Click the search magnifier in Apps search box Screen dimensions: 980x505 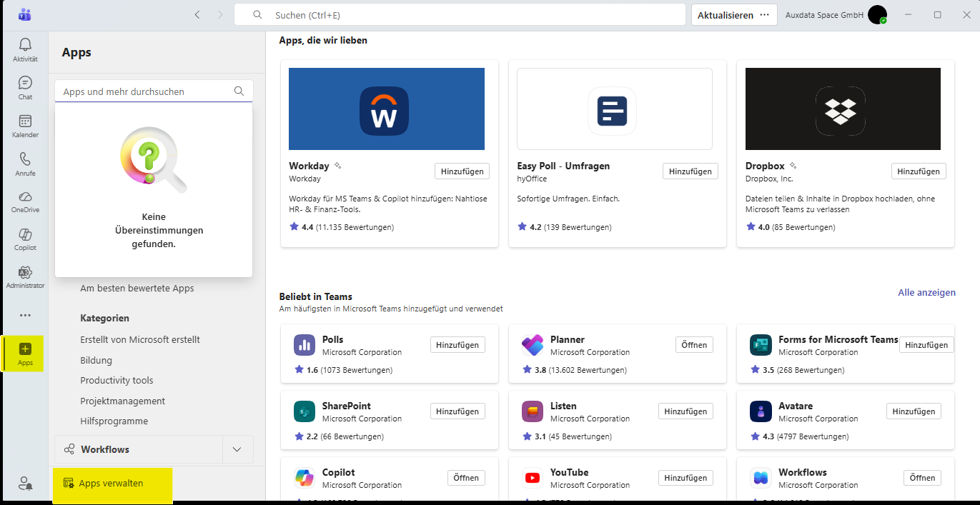239,91
